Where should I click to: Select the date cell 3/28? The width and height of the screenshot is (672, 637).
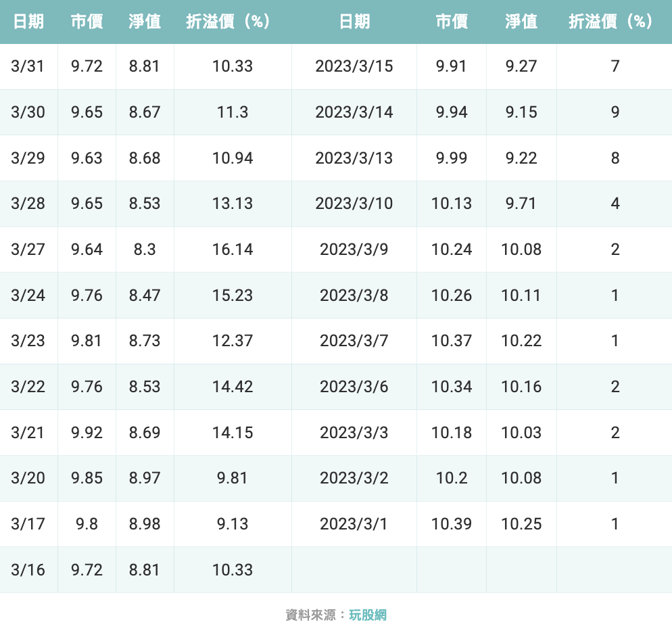click(x=28, y=204)
